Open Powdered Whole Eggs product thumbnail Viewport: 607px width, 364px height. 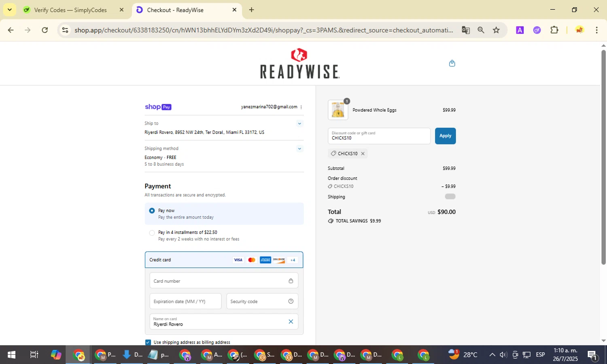338,110
